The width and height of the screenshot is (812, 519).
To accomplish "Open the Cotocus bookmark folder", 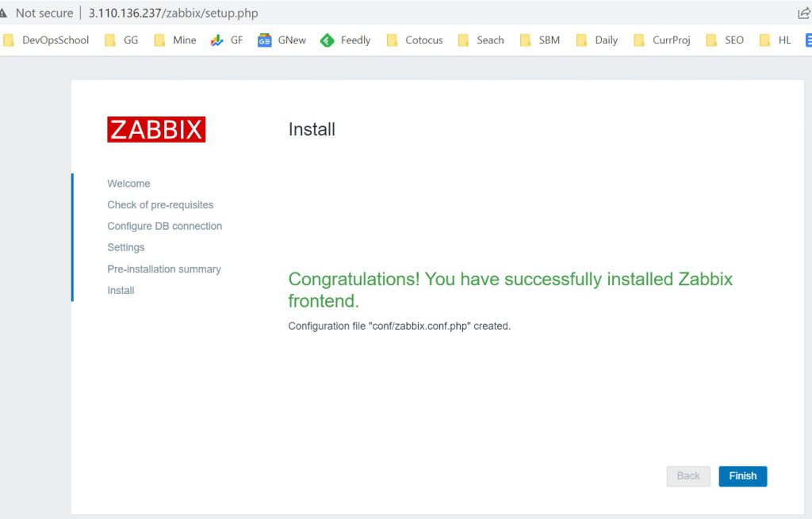I will pos(415,40).
